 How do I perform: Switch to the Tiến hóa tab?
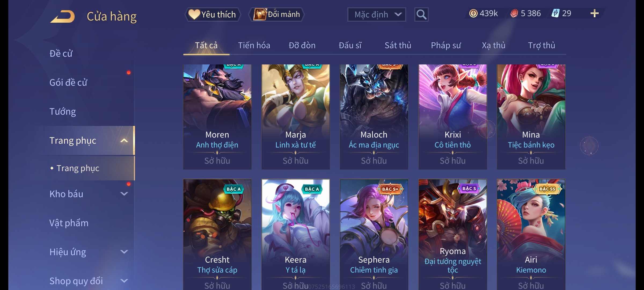tap(254, 45)
